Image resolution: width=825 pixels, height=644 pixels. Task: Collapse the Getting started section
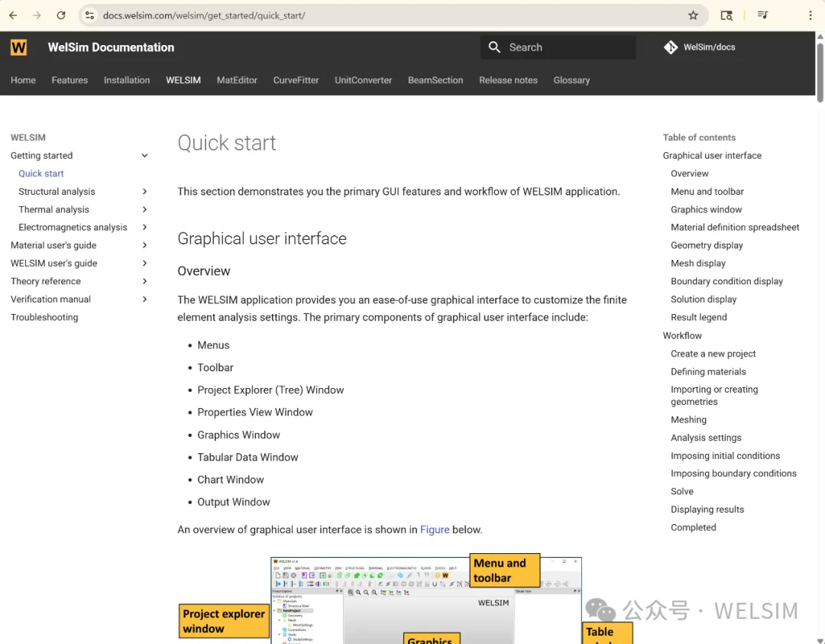coord(144,156)
